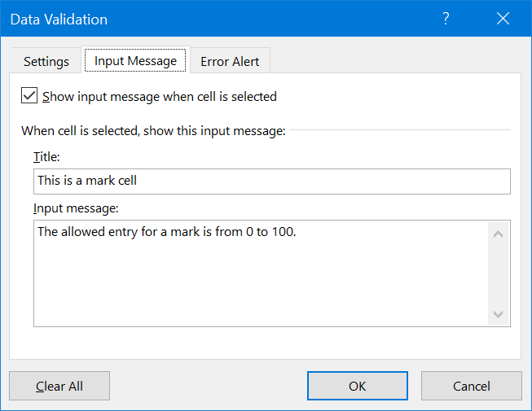Click the 'Show input message when cell is selected' label
532x411 pixels.
tap(160, 97)
